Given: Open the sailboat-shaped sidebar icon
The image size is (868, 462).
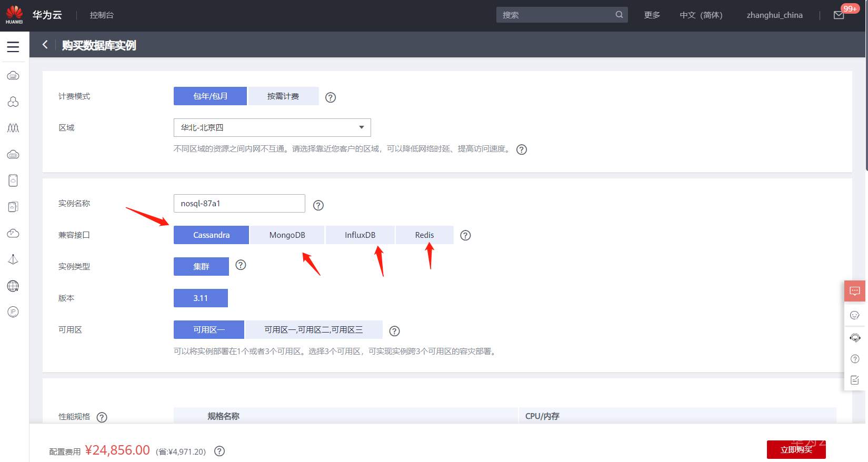Looking at the screenshot, I should [x=13, y=259].
